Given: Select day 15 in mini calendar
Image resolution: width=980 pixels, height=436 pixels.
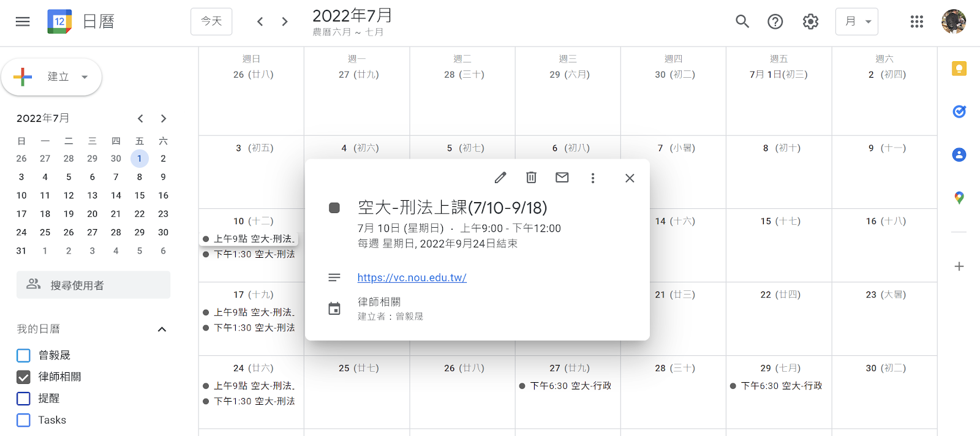Looking at the screenshot, I should (140, 195).
